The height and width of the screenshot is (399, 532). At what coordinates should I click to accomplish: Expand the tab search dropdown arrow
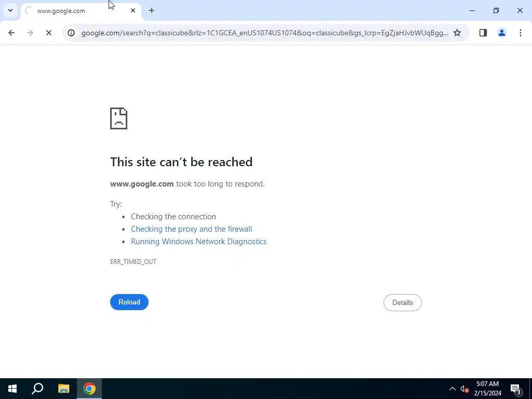point(10,10)
